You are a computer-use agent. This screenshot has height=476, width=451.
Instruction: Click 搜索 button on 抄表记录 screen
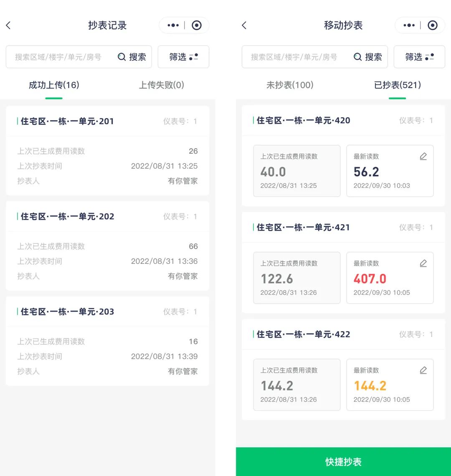click(132, 57)
